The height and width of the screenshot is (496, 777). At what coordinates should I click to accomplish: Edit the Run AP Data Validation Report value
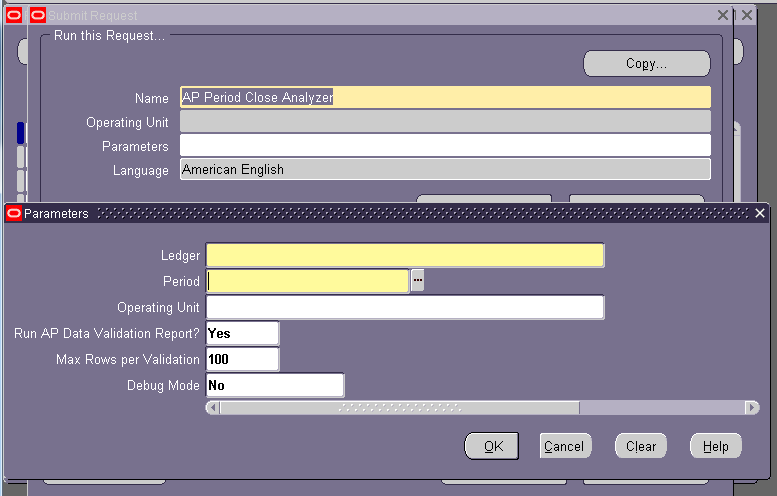click(242, 333)
